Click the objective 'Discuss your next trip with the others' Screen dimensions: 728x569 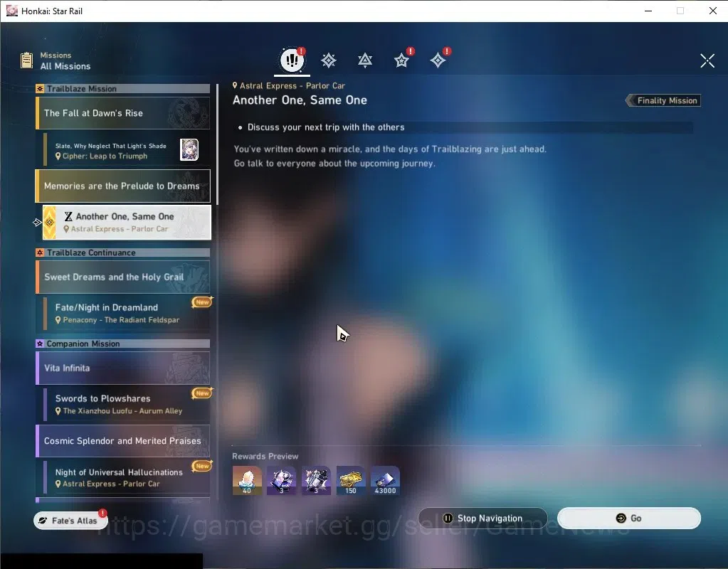[x=325, y=127]
